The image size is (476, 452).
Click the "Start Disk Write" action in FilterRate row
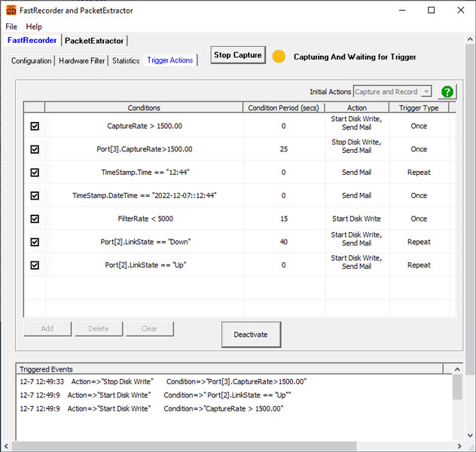(357, 218)
